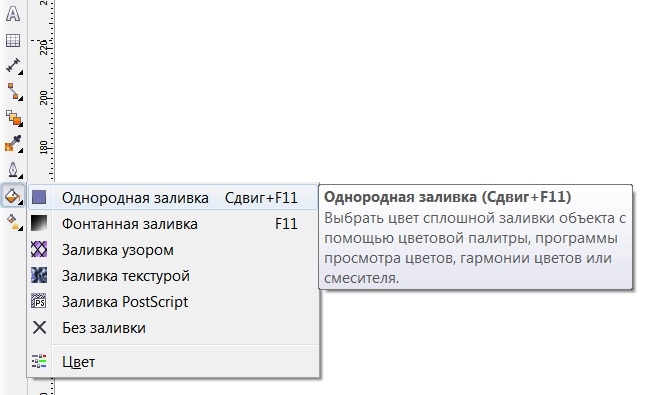Viewport: 645px width, 395px height.
Task: Click the Fill tool paint bucket icon
Action: 12,196
